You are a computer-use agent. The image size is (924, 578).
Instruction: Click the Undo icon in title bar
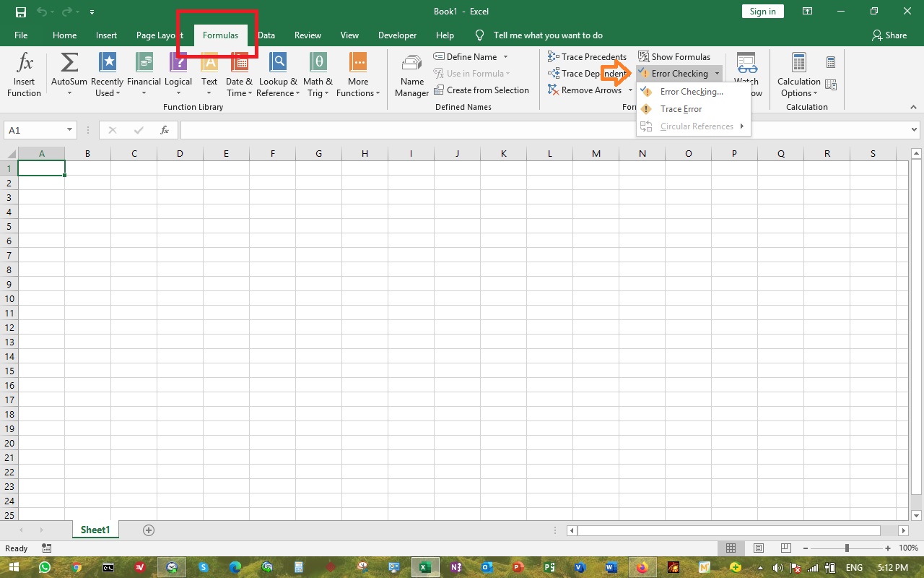tap(42, 12)
